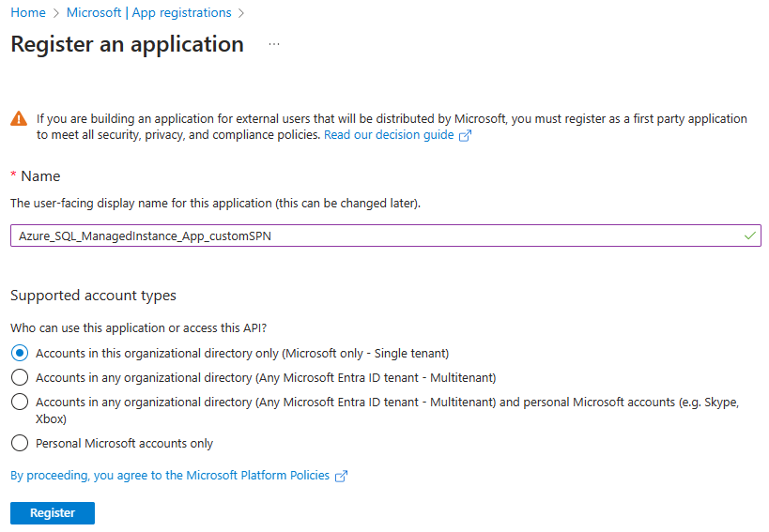Screen dimensions: 769x532
Task: Focus the application Name input field
Action: click(386, 236)
